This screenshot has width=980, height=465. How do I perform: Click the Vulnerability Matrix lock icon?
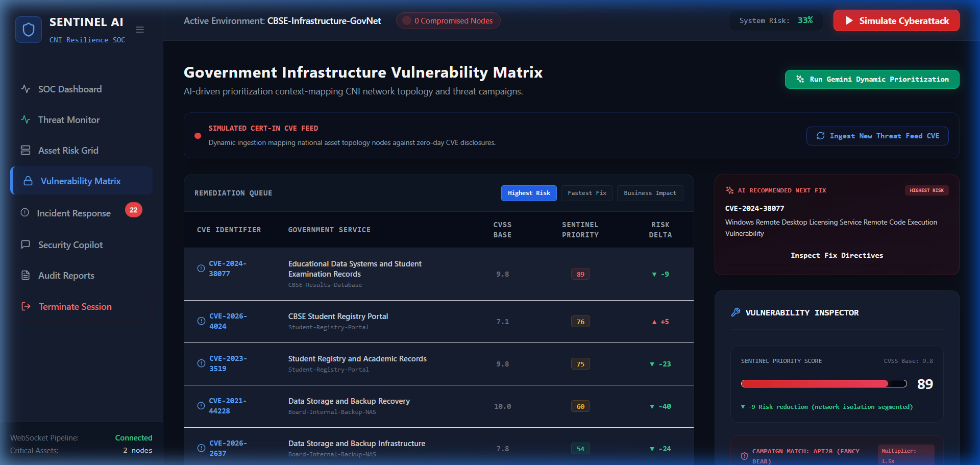(x=28, y=181)
